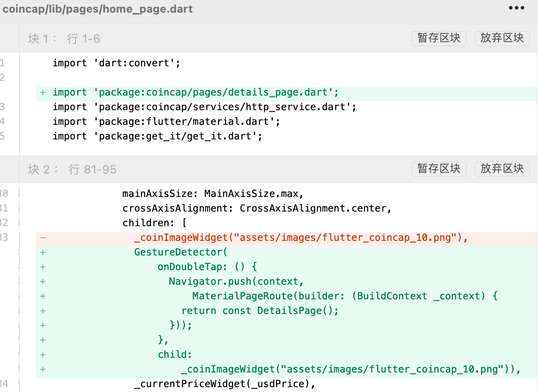Viewport: 538px width, 392px height.
Task: Select the import 'dart:convert' line
Action: point(116,63)
